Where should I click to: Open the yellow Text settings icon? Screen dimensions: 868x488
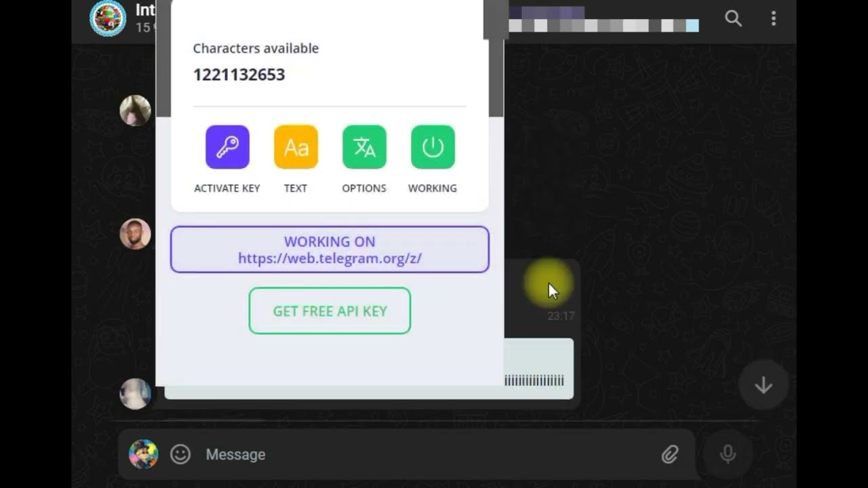tap(296, 147)
